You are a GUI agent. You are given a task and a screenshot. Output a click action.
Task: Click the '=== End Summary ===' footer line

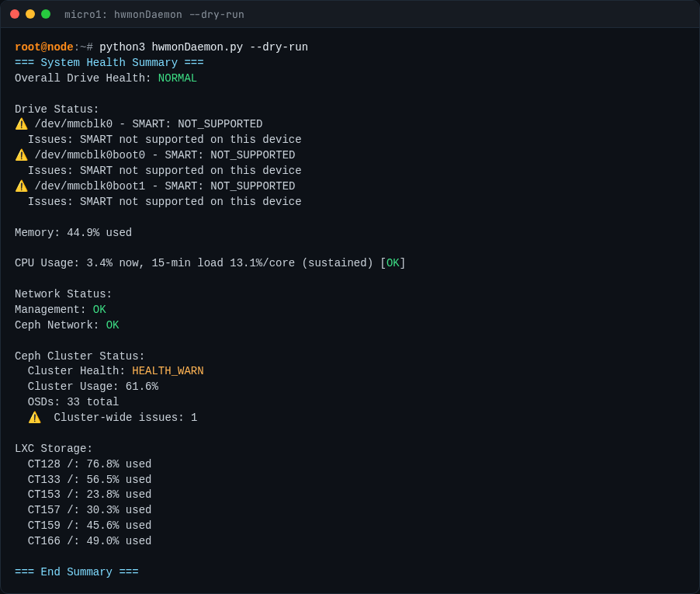coord(76,572)
